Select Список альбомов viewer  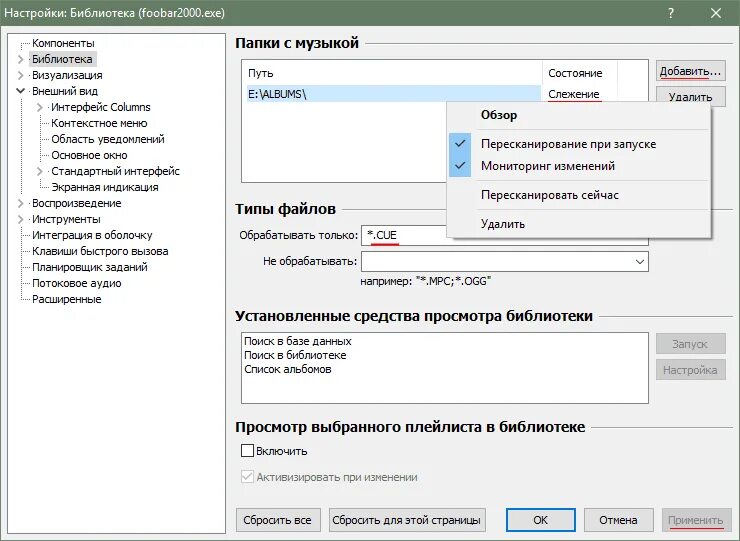click(288, 369)
